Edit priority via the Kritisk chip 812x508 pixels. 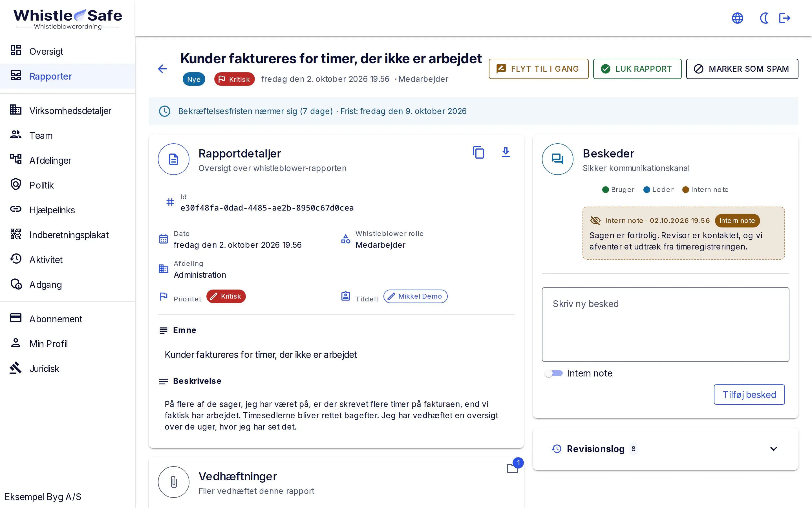click(226, 296)
